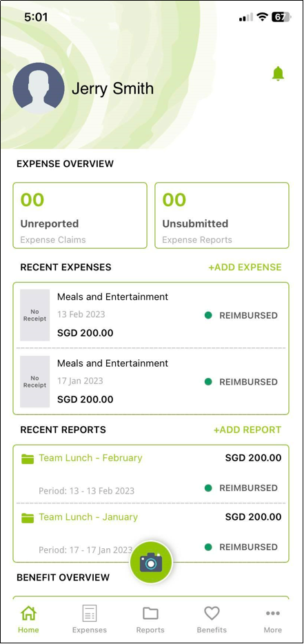
Task: Tap the +ADD EXPENSE link
Action: (x=245, y=268)
